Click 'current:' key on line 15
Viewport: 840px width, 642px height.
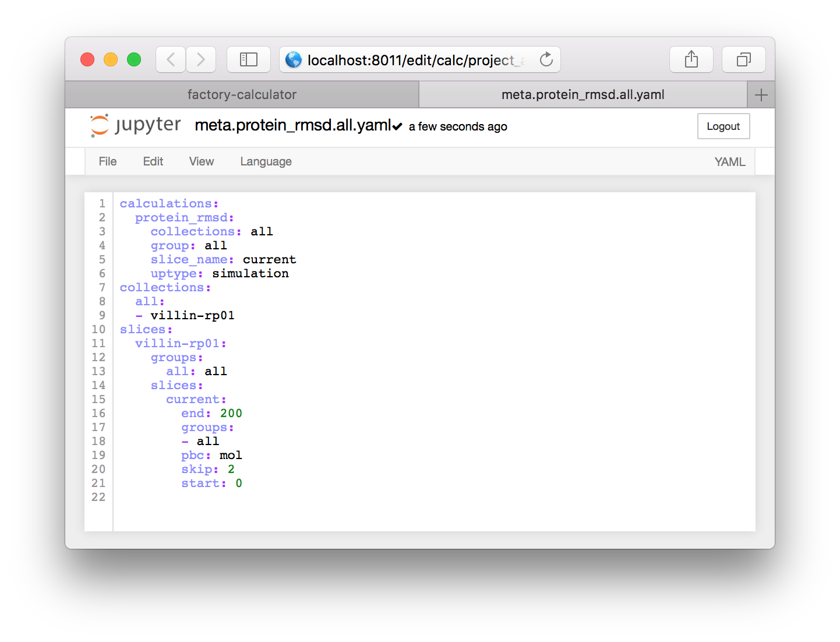[196, 399]
